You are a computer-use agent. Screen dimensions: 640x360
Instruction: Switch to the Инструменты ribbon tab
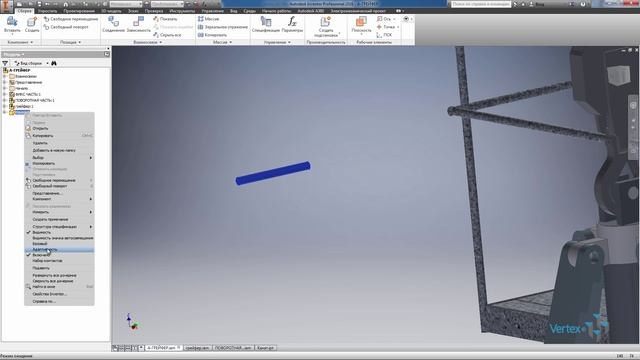point(182,11)
